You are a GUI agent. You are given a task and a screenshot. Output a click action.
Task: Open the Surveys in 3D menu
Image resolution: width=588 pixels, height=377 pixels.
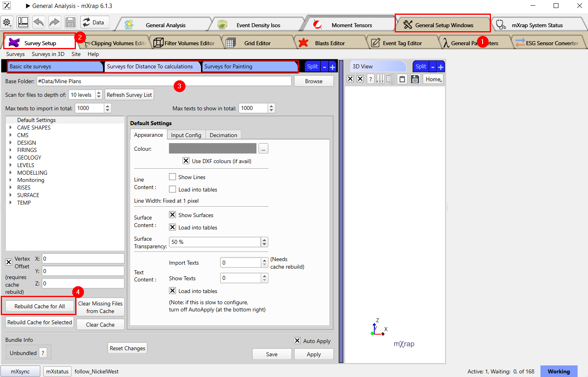click(48, 54)
